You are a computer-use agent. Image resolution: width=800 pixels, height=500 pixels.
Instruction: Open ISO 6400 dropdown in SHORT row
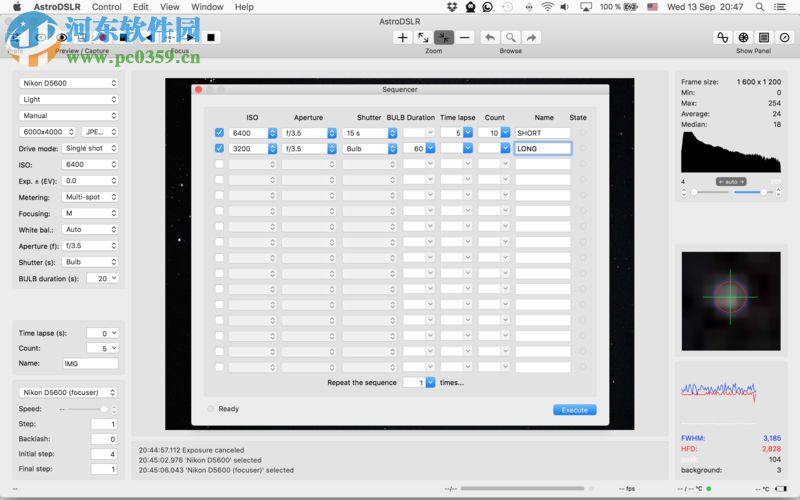253,133
